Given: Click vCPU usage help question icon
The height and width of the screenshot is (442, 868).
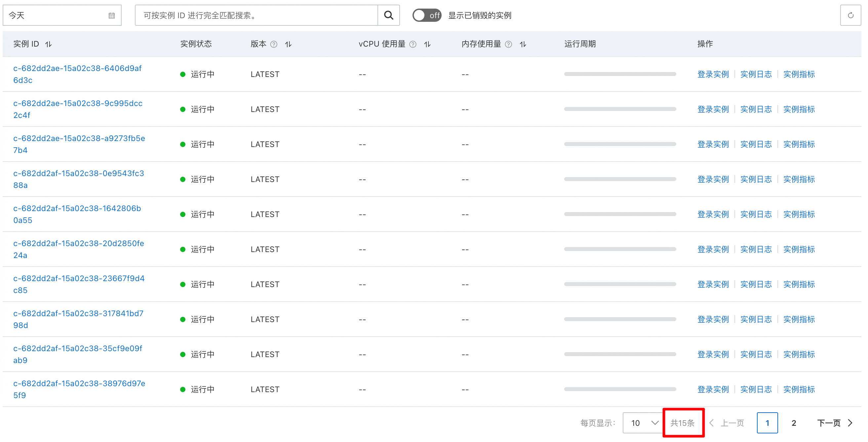Looking at the screenshot, I should [413, 44].
